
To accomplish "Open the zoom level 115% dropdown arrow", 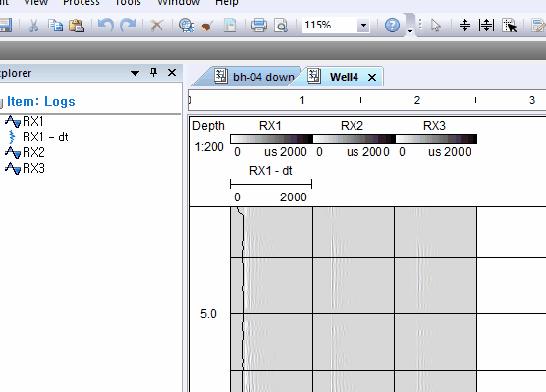I will (x=363, y=26).
